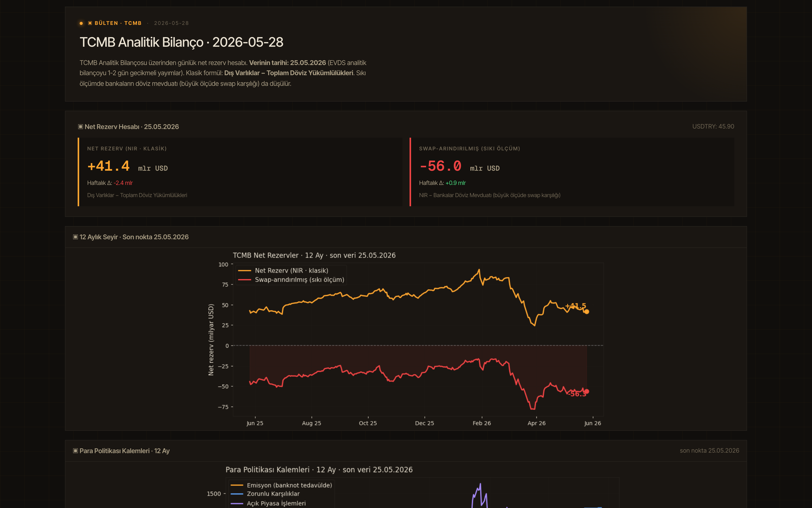The image size is (812, 508).
Task: Click the 2026-05-28 date beside the TCMB tag
Action: point(172,23)
